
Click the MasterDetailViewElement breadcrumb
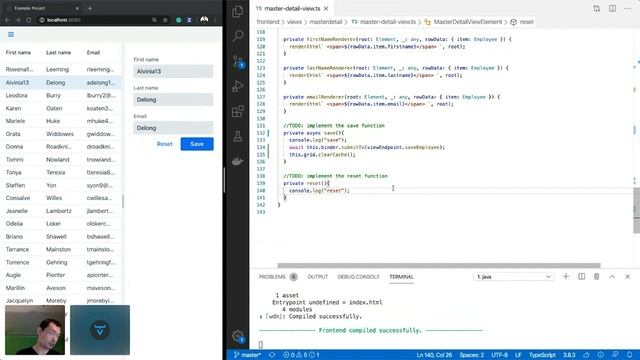[467, 22]
